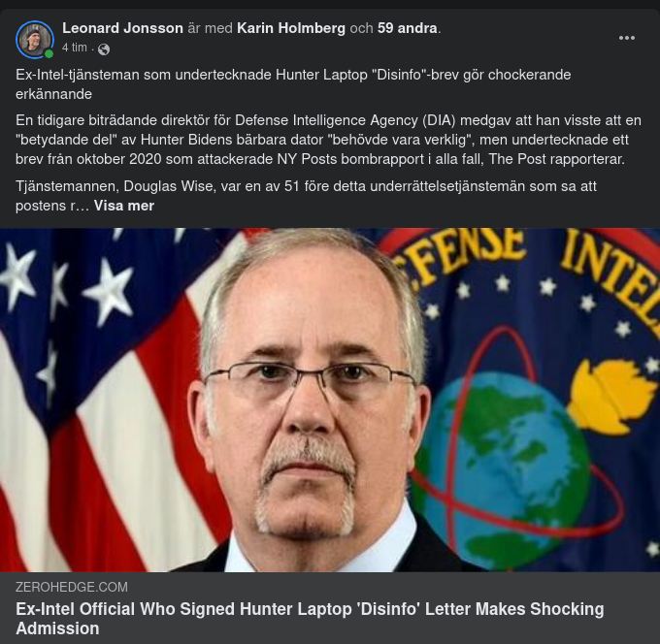The width and height of the screenshot is (660, 644).
Task: Open the post's 4 tim timestamp
Action: point(75,48)
